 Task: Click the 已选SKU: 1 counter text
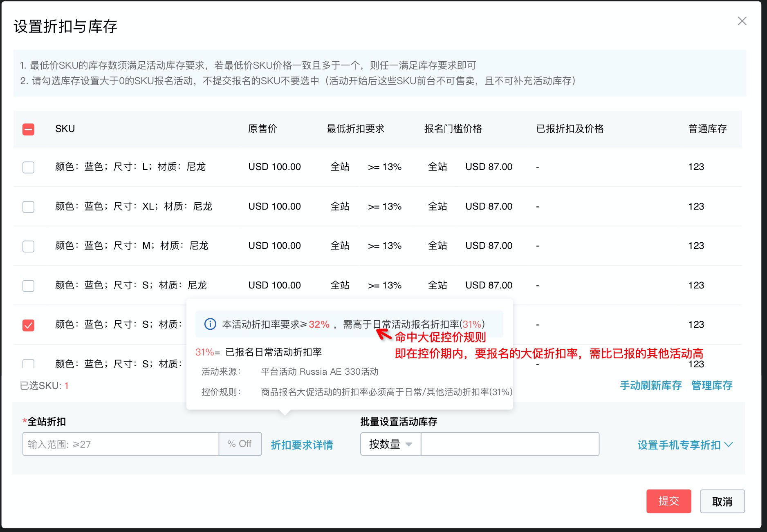(44, 385)
